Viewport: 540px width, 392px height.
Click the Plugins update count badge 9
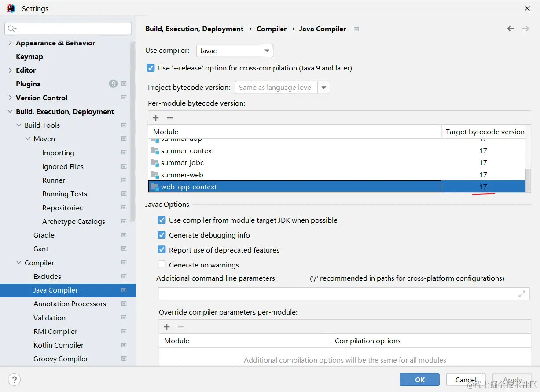click(113, 84)
